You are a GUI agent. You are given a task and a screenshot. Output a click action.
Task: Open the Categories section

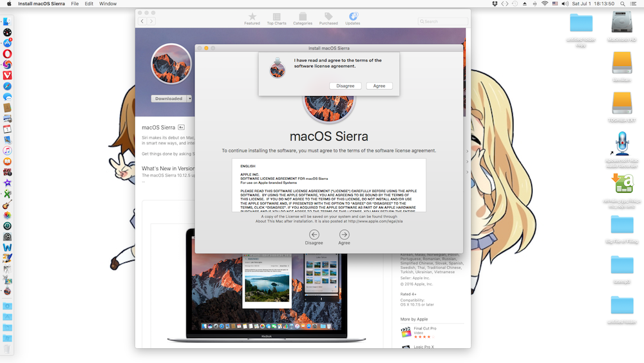coord(303,16)
